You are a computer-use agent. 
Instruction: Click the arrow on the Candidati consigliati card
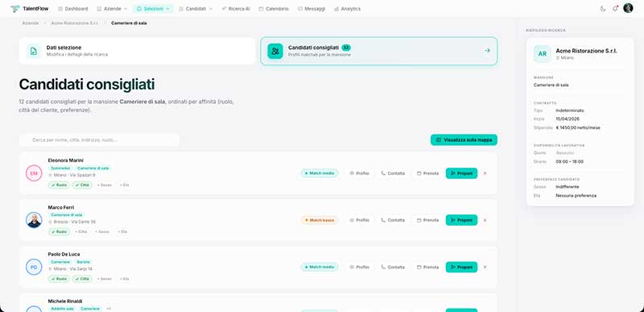click(487, 51)
